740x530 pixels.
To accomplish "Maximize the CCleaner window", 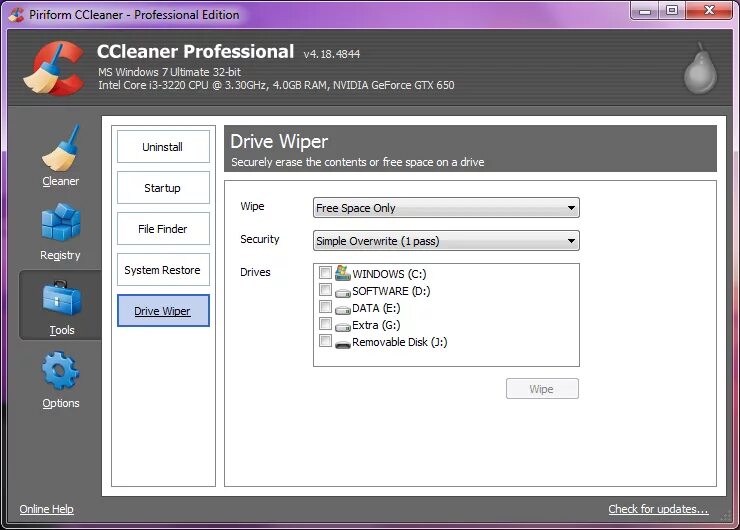I will [x=672, y=10].
